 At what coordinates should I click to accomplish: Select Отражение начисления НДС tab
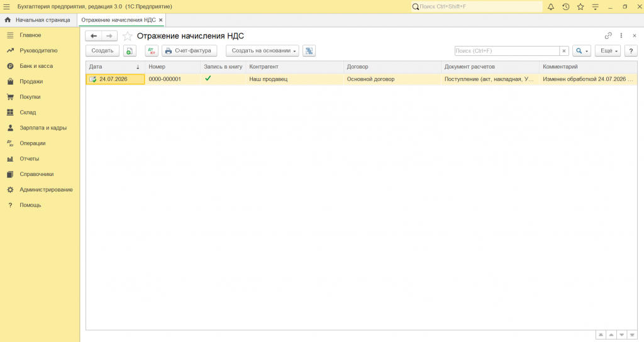pyautogui.click(x=118, y=20)
